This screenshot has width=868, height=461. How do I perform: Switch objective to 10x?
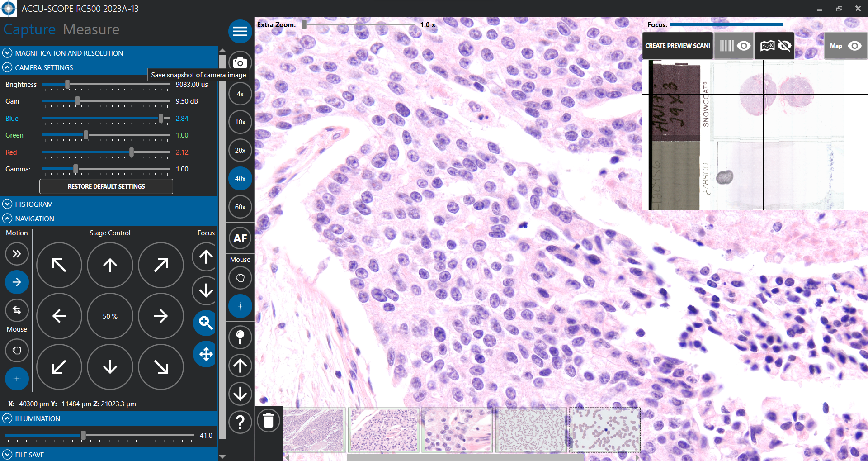[x=240, y=122]
